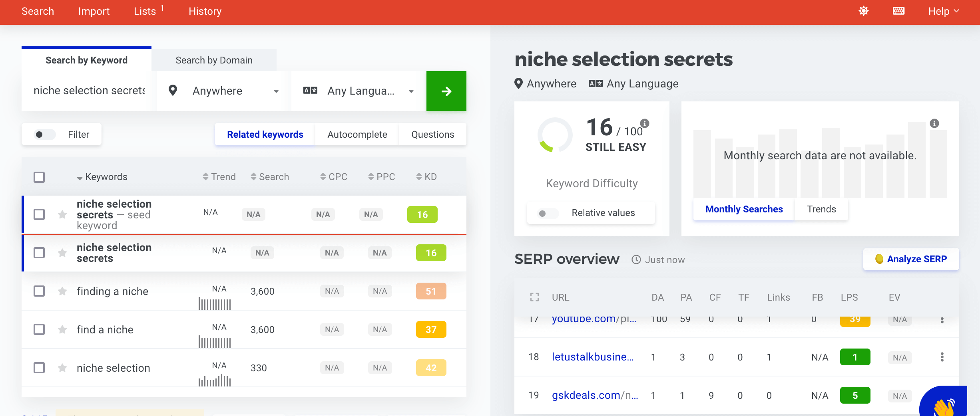Check the 'finding a niche' checkbox

39,291
